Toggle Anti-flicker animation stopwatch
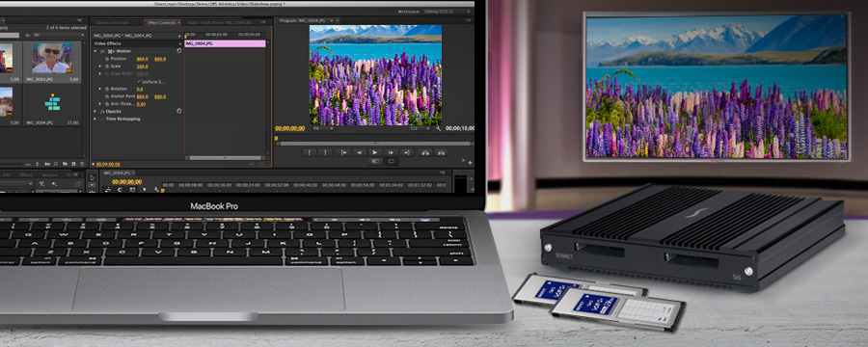The height and width of the screenshot is (347, 868). (x=107, y=103)
